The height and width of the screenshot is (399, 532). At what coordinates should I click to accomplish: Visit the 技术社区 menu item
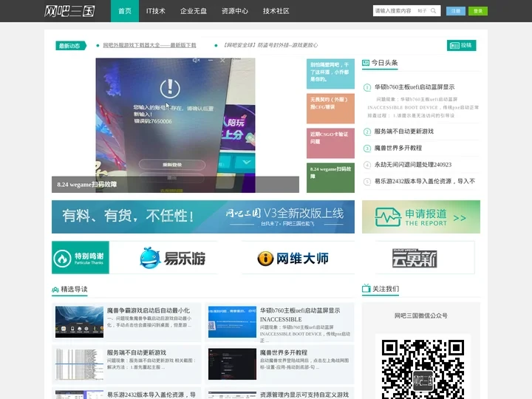tap(276, 11)
